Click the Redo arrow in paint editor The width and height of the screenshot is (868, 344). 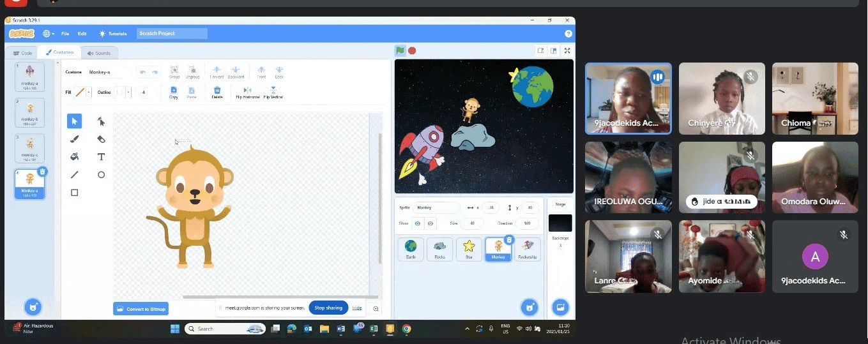point(155,72)
